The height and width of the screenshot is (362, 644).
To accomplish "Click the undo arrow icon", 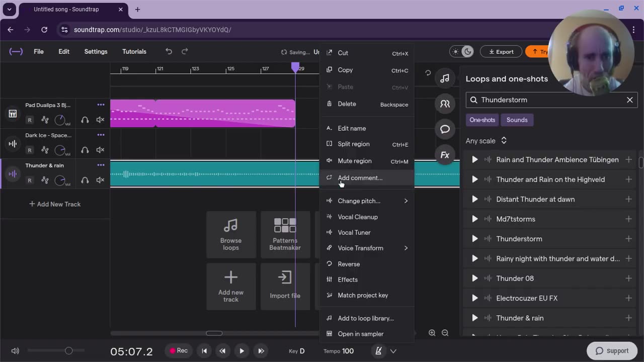I will 169,51.
